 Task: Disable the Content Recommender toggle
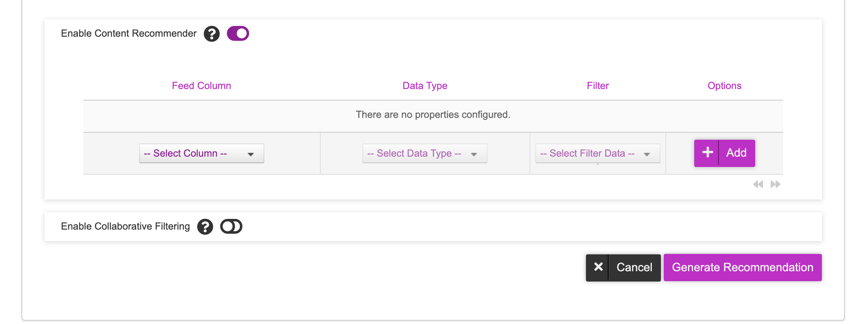pyautogui.click(x=238, y=33)
